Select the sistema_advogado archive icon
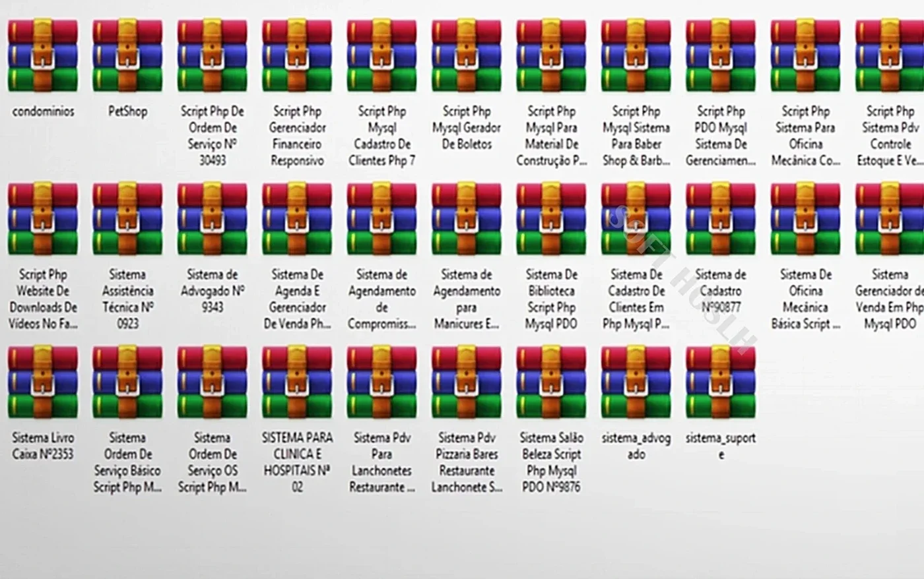 (x=636, y=382)
